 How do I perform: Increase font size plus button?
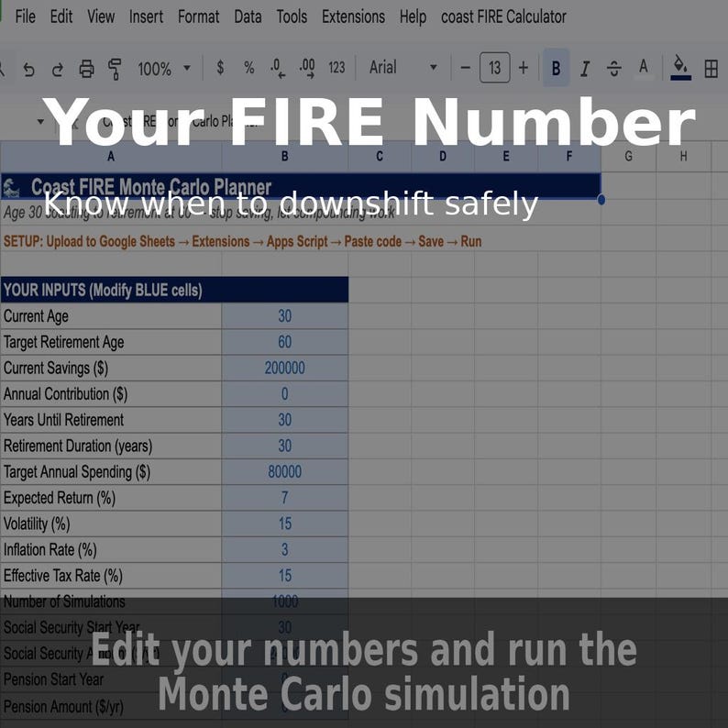(x=524, y=68)
